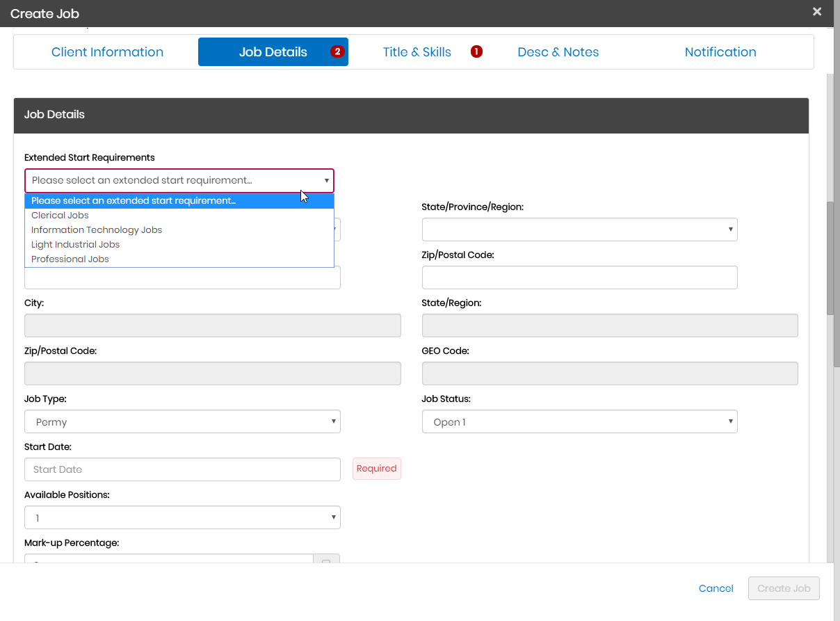Click the grayed Zip/Postal Code field beside GEO Code
Image resolution: width=840 pixels, height=621 pixels.
[x=213, y=373]
